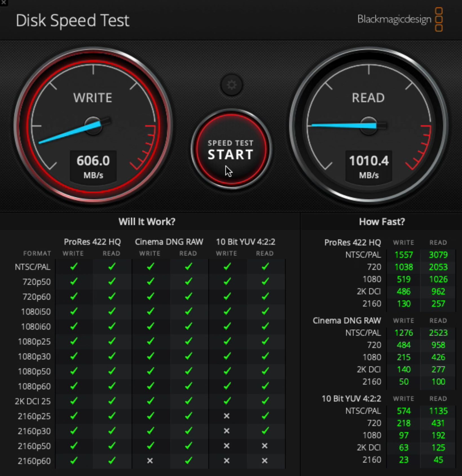Image resolution: width=462 pixels, height=476 pixels.
Task: Click the X mark for 2160p25 10 Bit YUV write
Action: pos(226,416)
